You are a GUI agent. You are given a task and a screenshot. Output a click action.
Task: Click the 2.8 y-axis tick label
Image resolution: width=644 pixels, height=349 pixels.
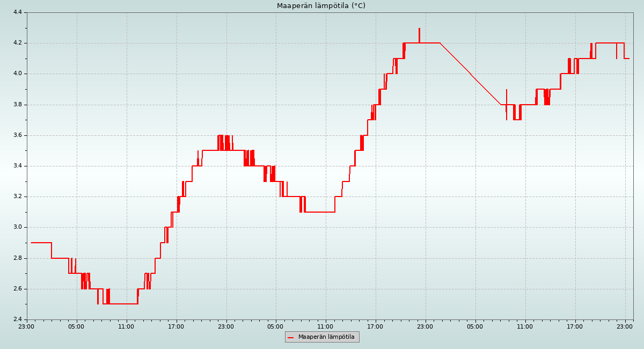[17, 258]
